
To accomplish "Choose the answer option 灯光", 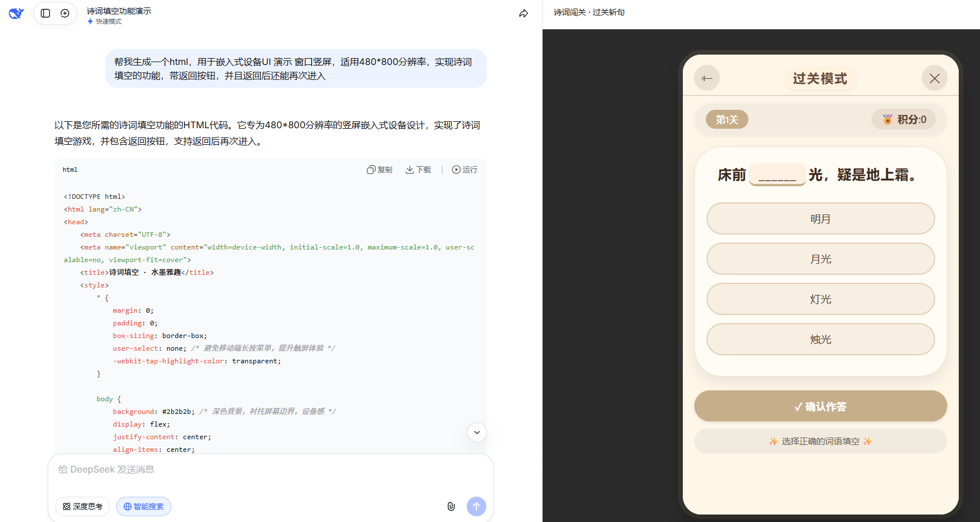I will (x=821, y=299).
